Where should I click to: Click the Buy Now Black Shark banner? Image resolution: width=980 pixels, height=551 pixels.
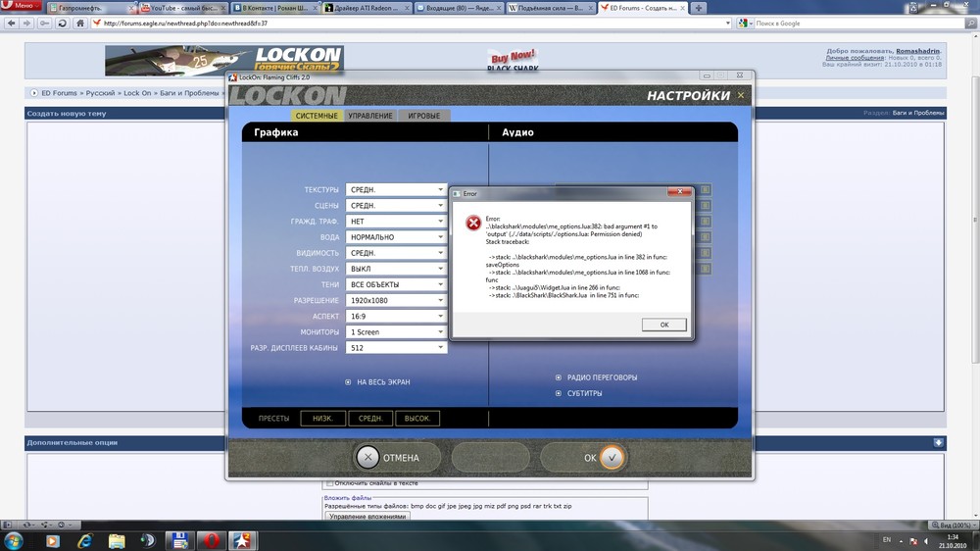click(514, 60)
